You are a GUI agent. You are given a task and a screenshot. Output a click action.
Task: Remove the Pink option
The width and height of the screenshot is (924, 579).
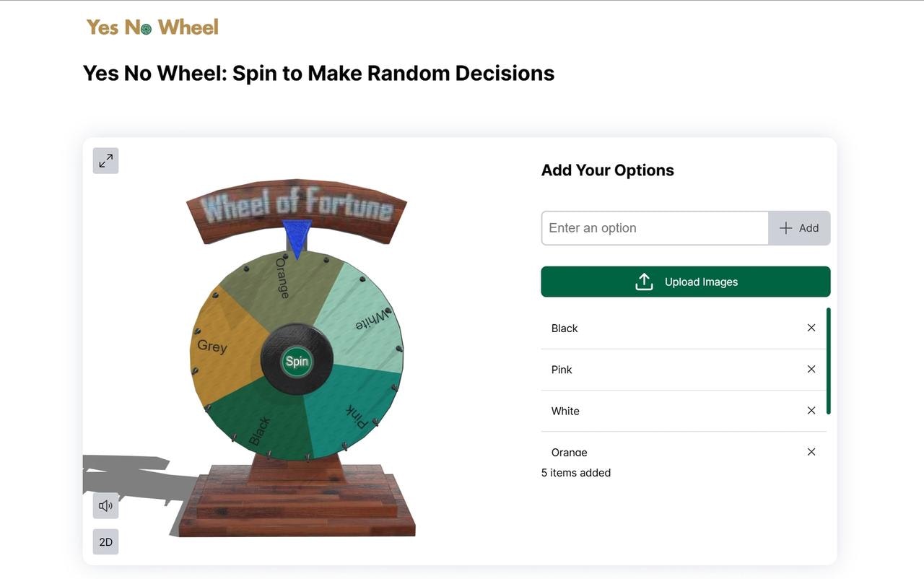point(811,369)
